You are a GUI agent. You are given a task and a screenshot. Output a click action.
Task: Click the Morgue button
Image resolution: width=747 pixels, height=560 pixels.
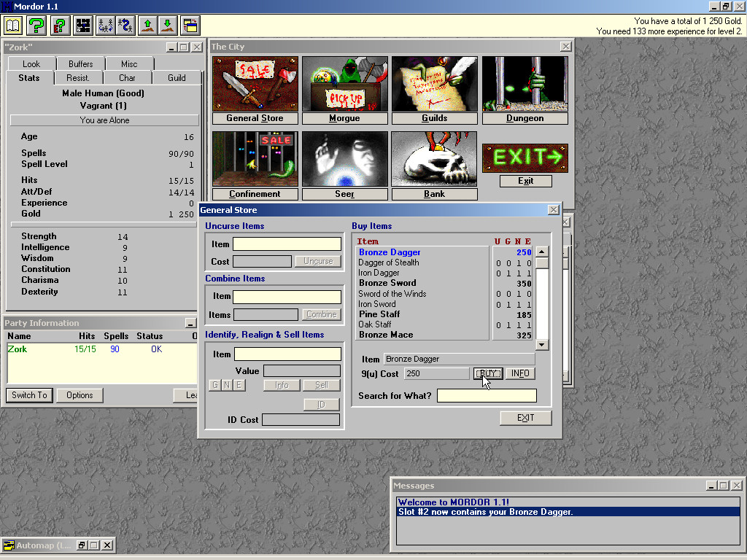pos(345,118)
